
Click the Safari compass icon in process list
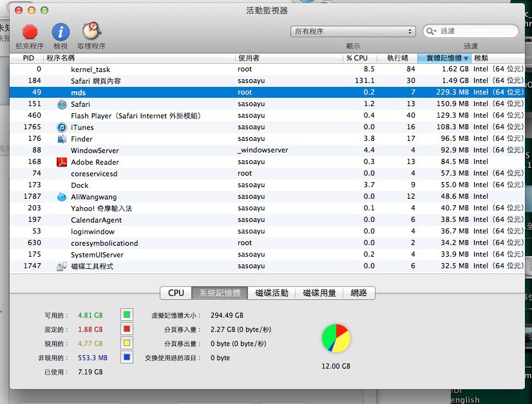point(62,104)
